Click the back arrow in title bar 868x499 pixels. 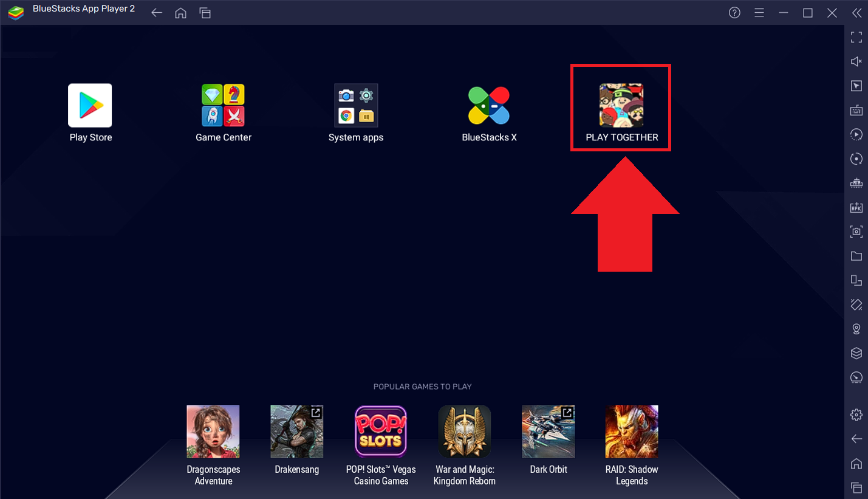157,13
